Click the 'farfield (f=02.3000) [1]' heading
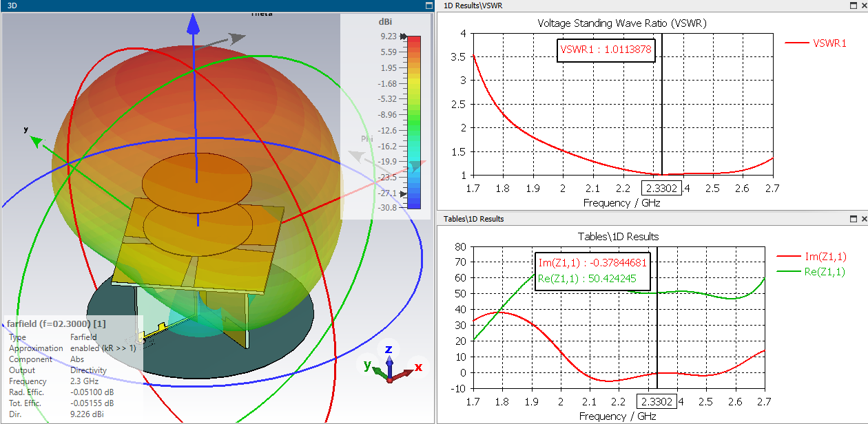 [x=56, y=324]
